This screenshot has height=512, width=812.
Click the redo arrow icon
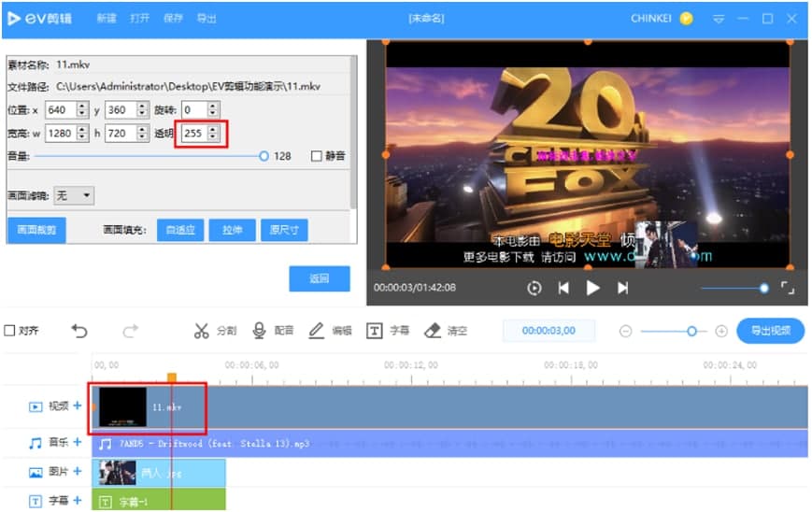point(131,331)
